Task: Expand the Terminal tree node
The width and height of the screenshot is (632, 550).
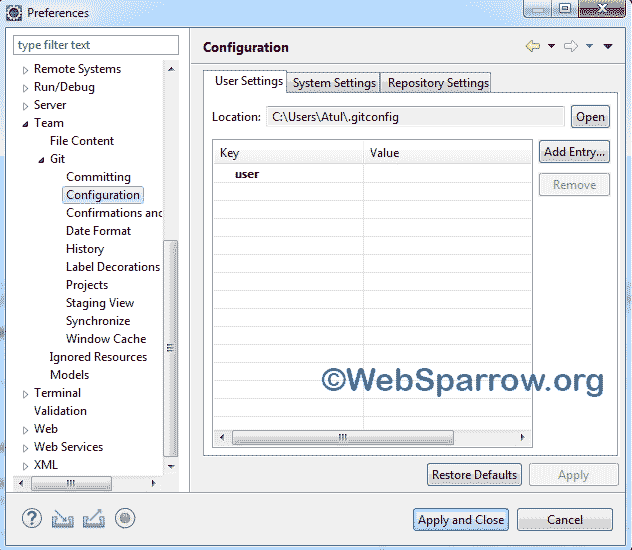Action: click(25, 394)
